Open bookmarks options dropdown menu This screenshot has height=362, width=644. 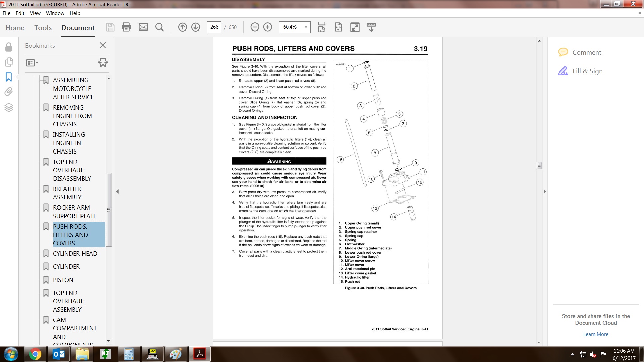[x=32, y=63]
